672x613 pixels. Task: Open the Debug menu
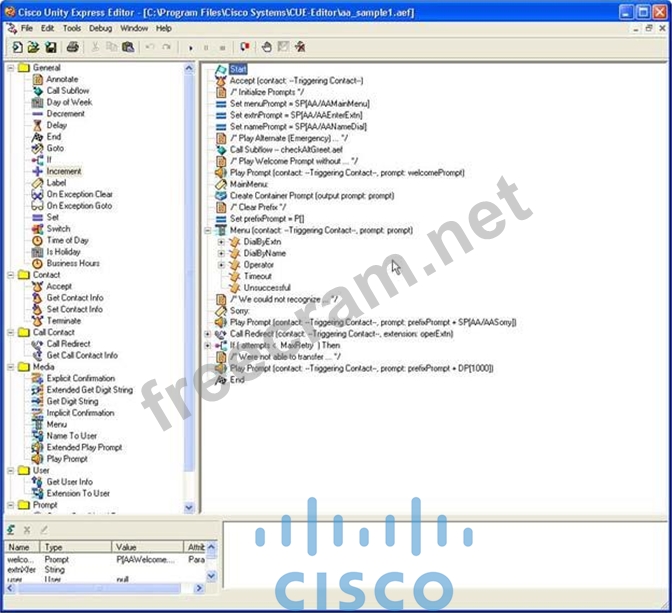point(100,28)
